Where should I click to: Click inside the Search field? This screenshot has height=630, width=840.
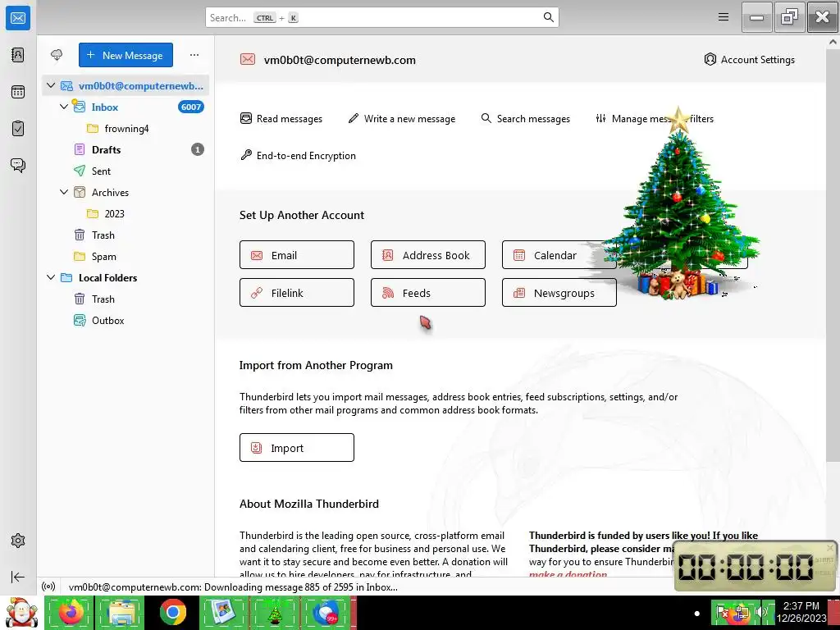(x=382, y=17)
